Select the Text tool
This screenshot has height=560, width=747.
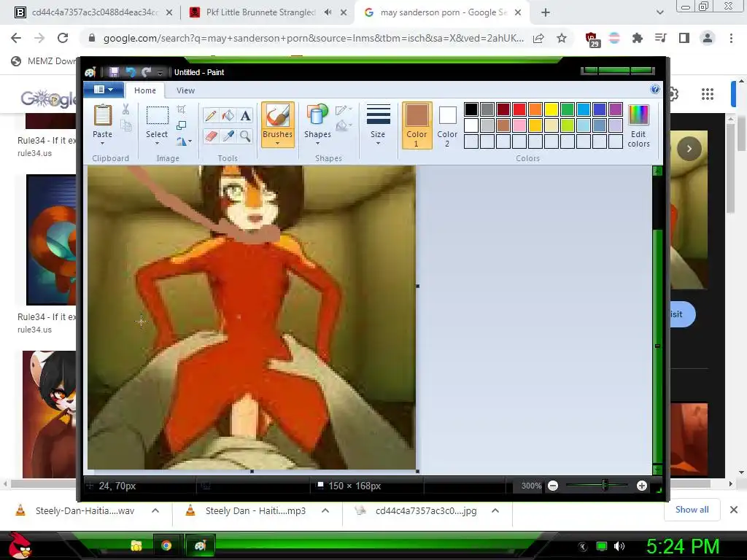pos(245,115)
